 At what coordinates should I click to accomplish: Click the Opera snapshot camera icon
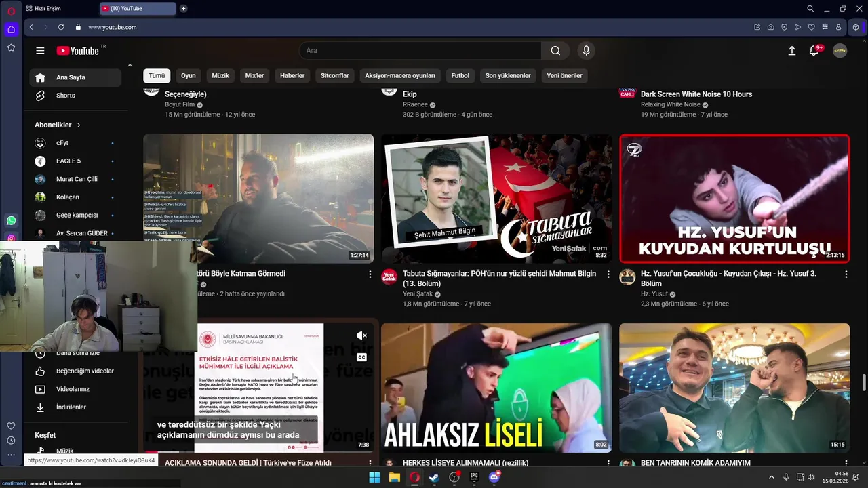point(770,27)
